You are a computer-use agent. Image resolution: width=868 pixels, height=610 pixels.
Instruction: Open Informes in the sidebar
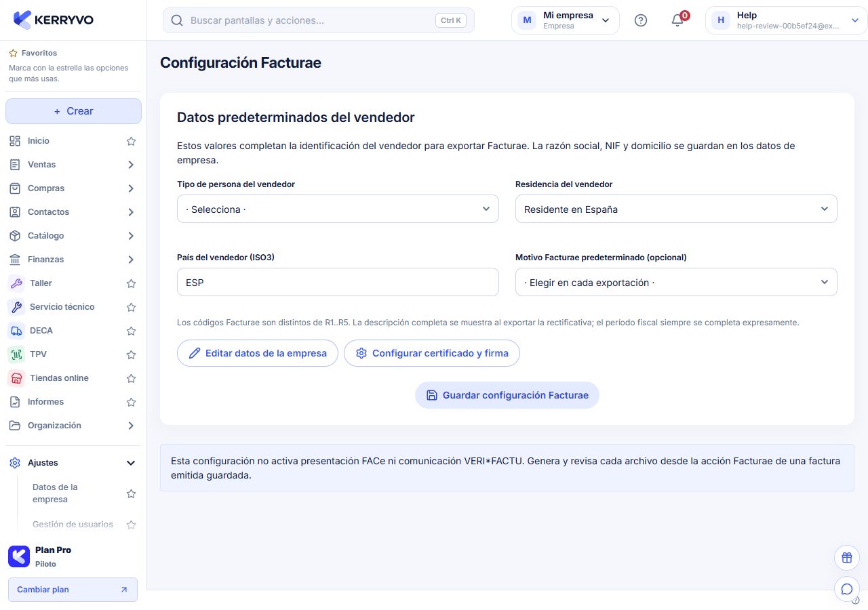coord(45,402)
